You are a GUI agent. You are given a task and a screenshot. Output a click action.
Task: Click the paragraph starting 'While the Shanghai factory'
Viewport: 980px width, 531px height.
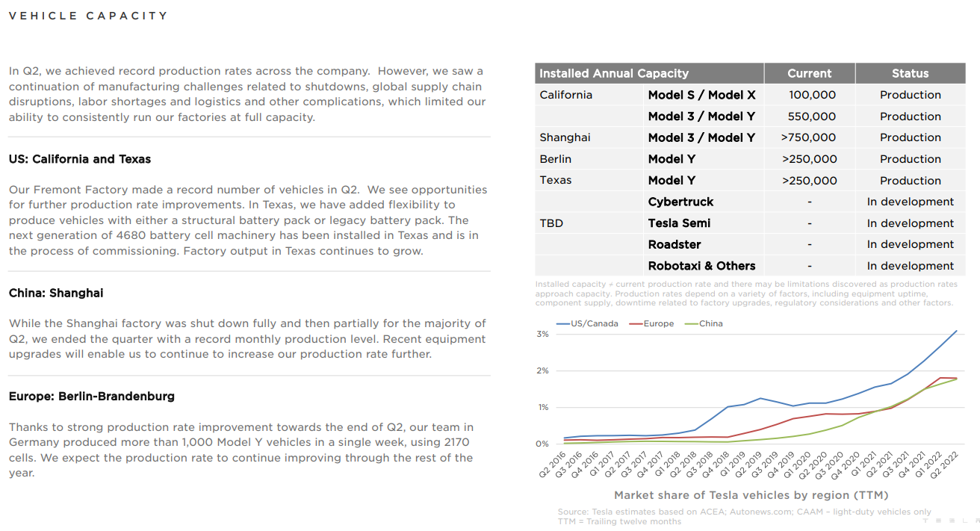247,338
